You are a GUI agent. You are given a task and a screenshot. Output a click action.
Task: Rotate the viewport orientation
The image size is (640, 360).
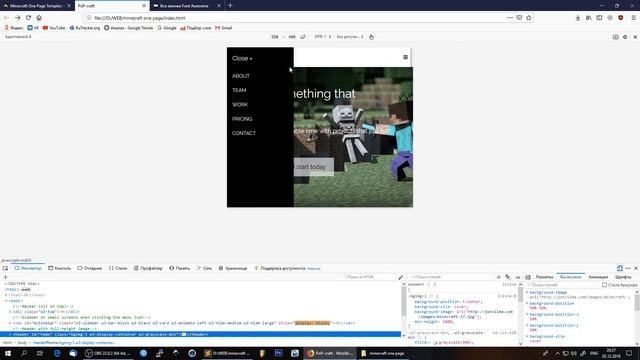[x=303, y=37]
